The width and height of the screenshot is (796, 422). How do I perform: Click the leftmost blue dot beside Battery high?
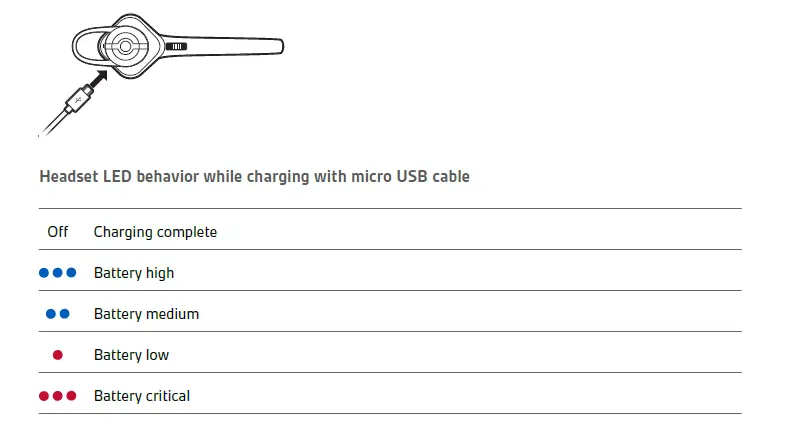tap(44, 273)
